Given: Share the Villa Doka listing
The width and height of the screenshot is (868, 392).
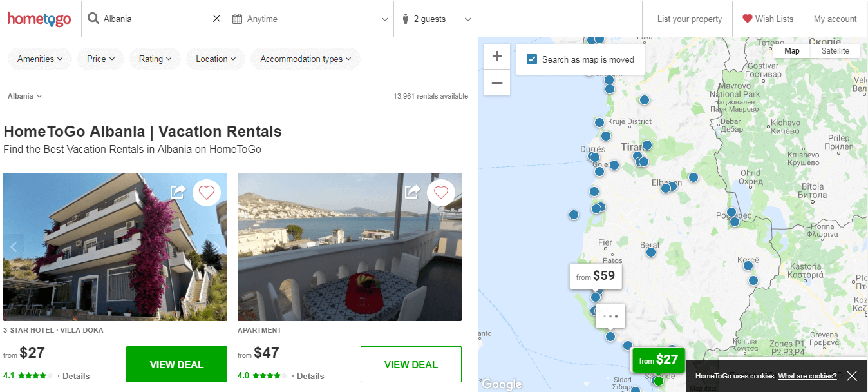Looking at the screenshot, I should click(178, 191).
